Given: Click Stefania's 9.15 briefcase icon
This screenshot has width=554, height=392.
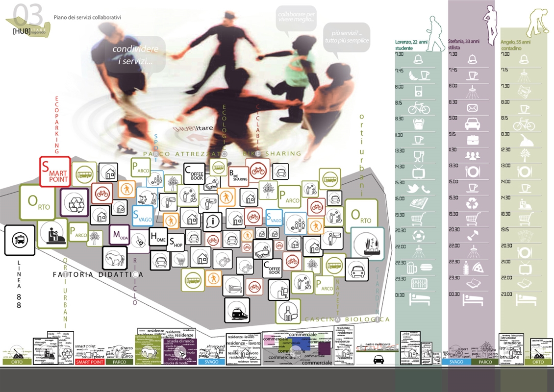Looking at the screenshot, I should pos(473,140).
